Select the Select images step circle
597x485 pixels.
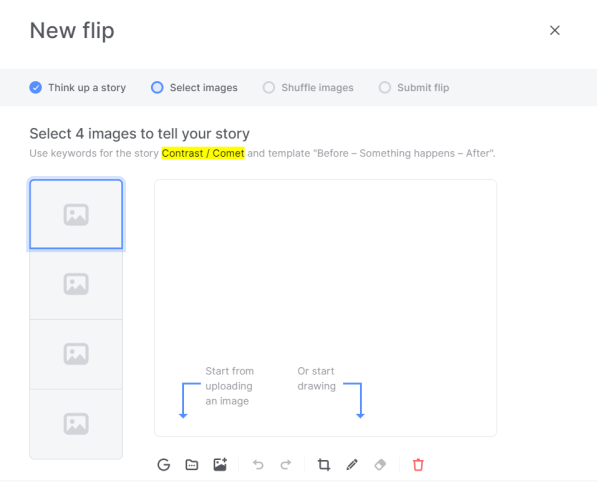pos(157,88)
